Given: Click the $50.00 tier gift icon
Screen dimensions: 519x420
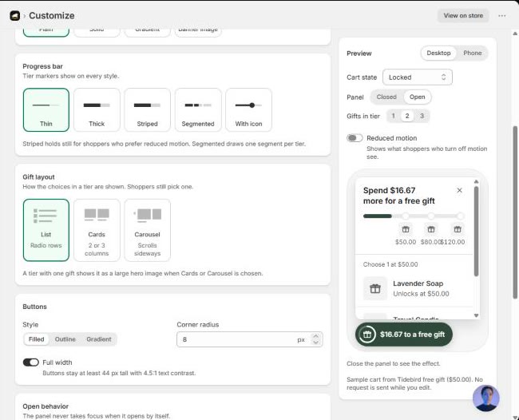Looking at the screenshot, I should point(406,229).
